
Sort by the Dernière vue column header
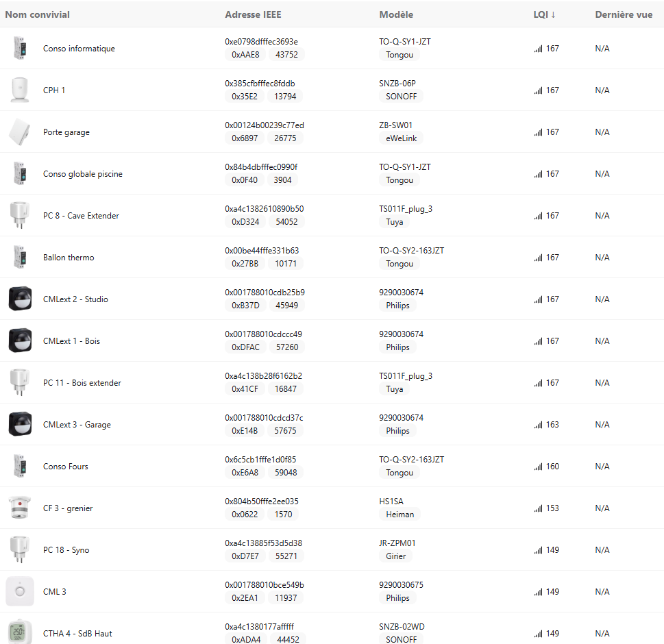click(x=624, y=14)
